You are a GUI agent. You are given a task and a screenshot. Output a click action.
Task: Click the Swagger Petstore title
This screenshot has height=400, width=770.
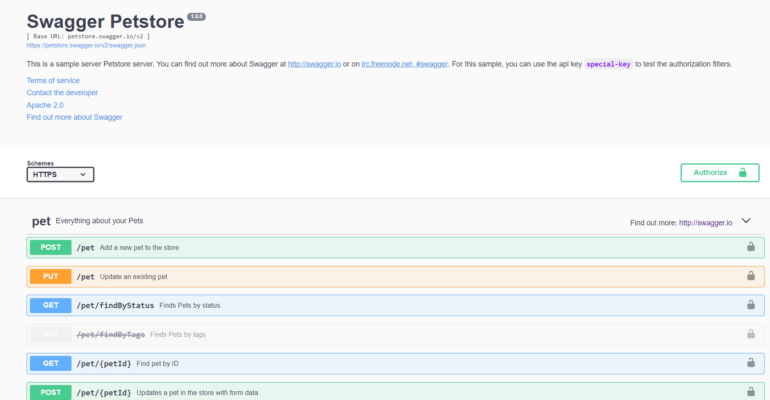pos(105,22)
